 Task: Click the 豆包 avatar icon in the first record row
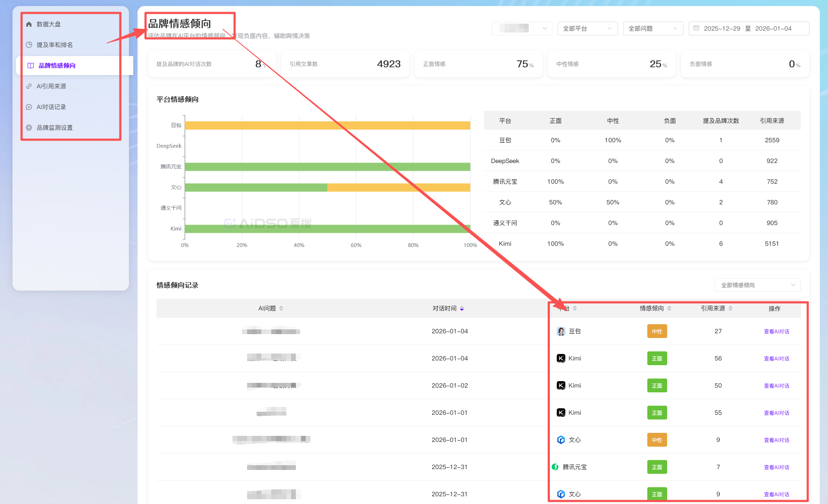click(561, 331)
